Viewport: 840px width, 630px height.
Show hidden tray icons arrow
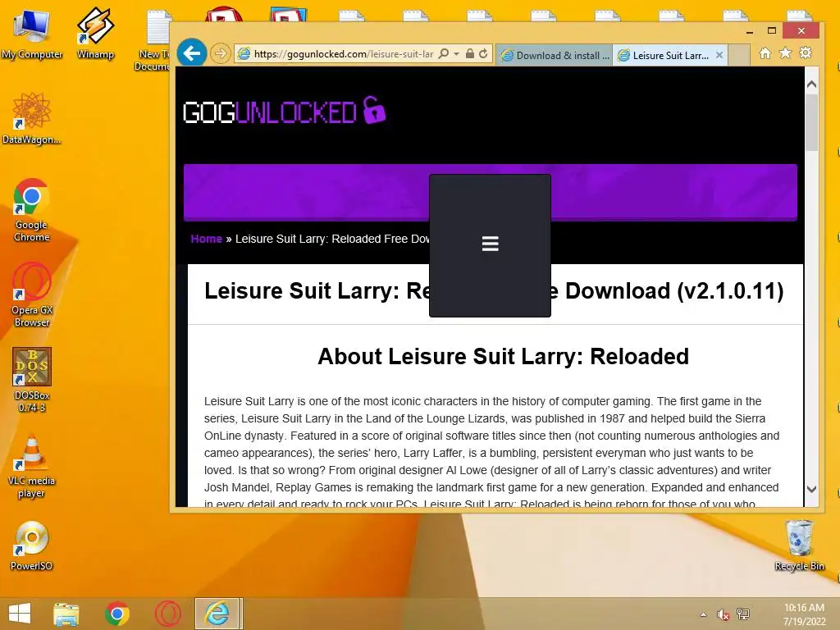point(703,614)
